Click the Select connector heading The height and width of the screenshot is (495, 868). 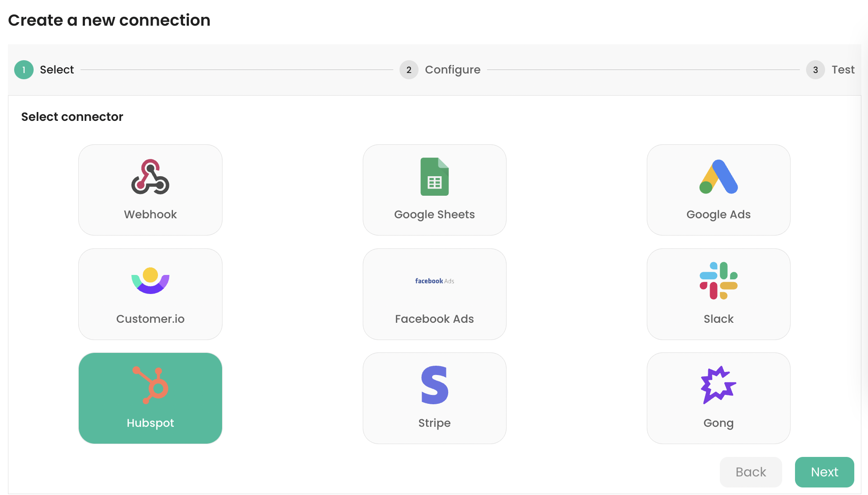click(x=72, y=116)
